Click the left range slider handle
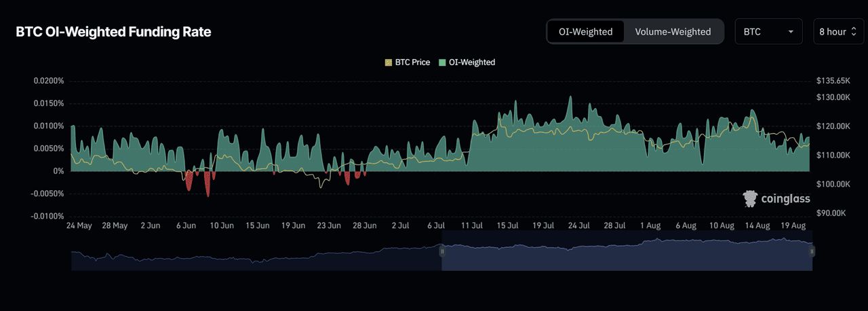The image size is (868, 311). click(442, 251)
